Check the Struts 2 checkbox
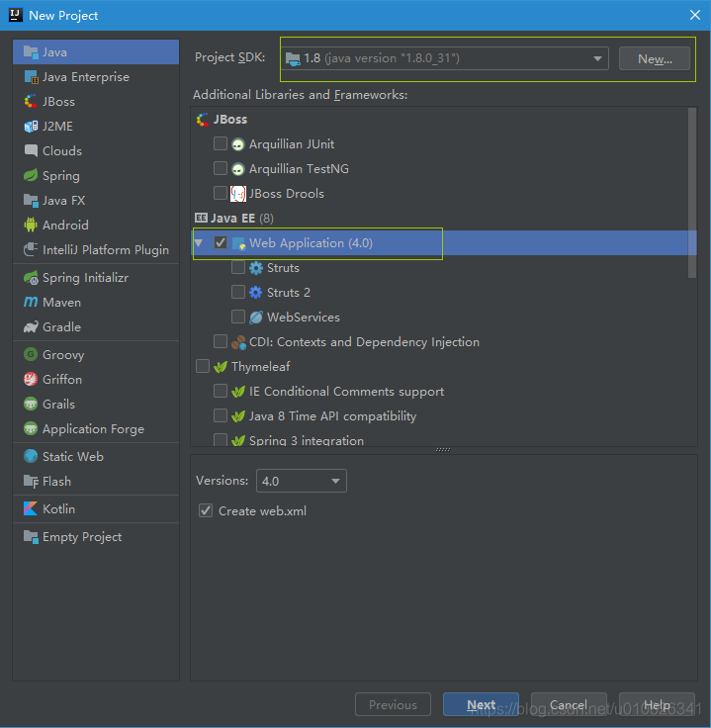The width and height of the screenshot is (711, 728). 238,292
